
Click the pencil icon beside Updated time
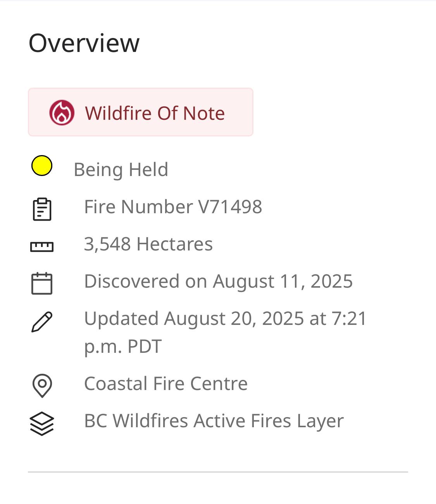(x=42, y=321)
